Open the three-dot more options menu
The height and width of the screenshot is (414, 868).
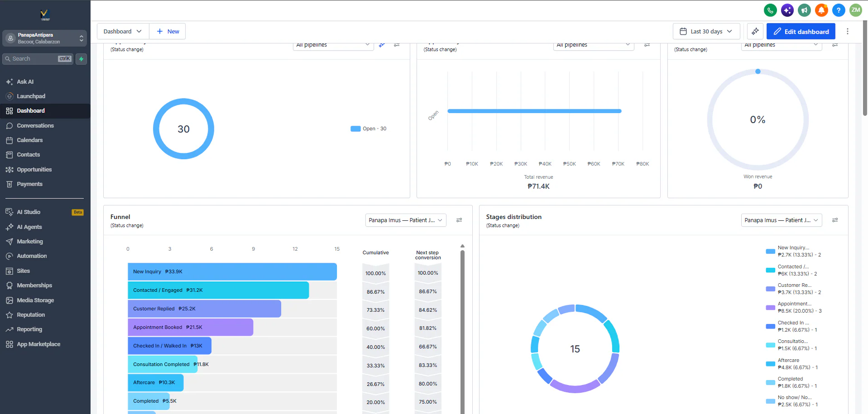(848, 31)
